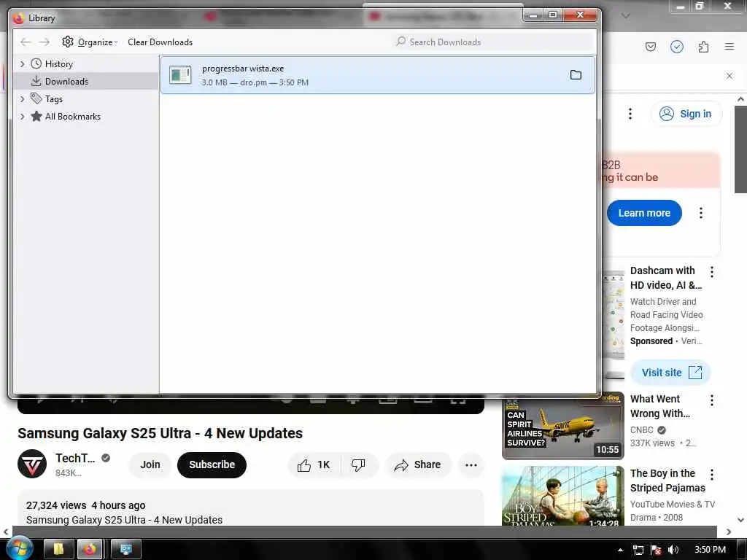The height and width of the screenshot is (560, 747).
Task: Click the page vertical scrollbar up arrow
Action: click(x=741, y=99)
